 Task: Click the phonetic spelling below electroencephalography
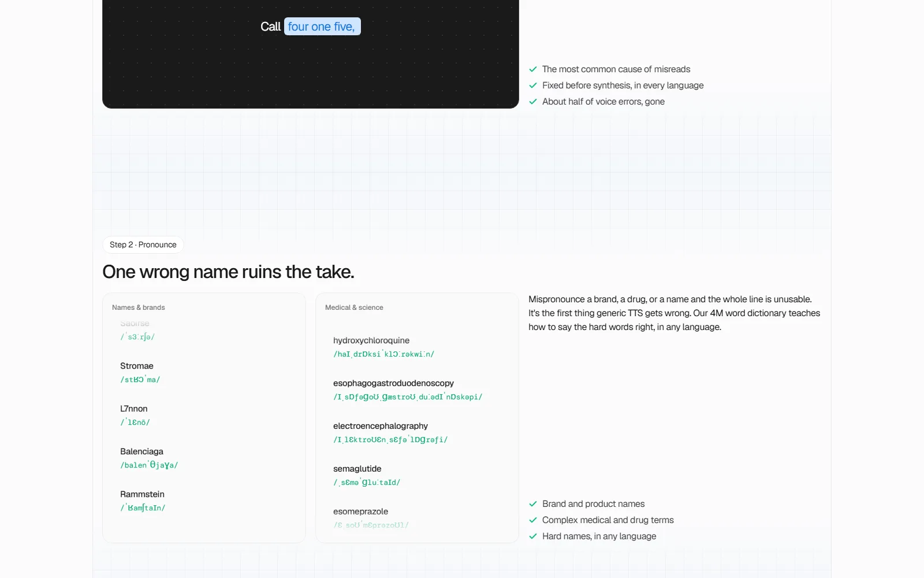390,440
